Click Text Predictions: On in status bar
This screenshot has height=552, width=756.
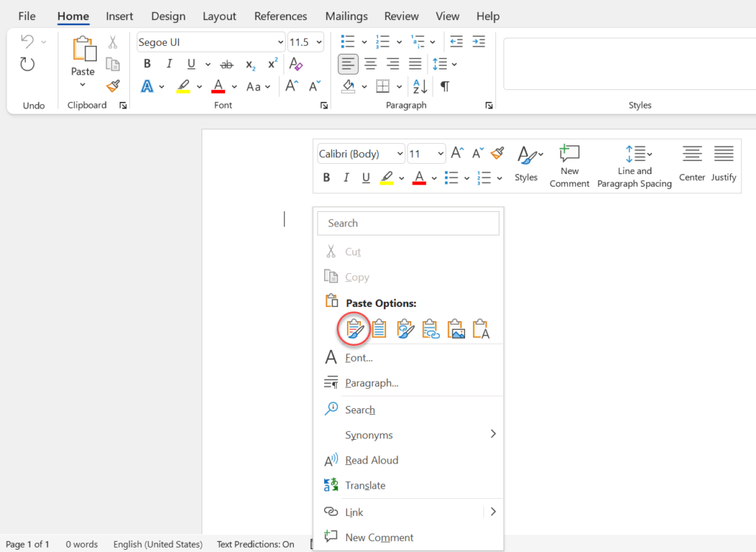[255, 544]
